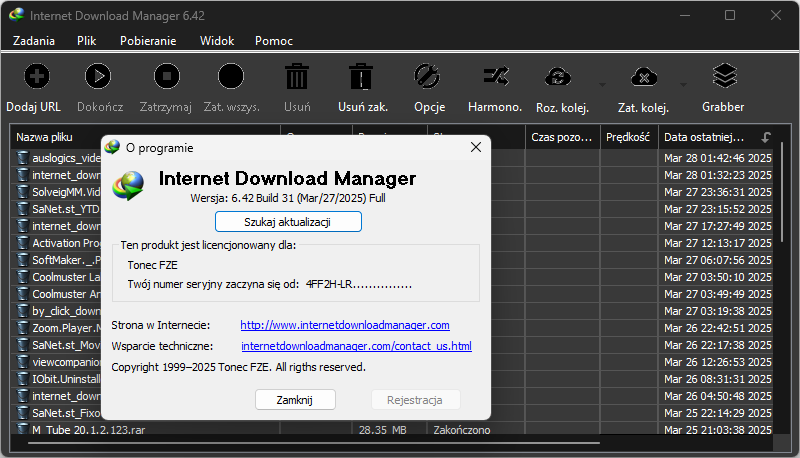Click date Mar 27 23:36:31 2025
This screenshot has height=458, width=800.
coord(717,192)
